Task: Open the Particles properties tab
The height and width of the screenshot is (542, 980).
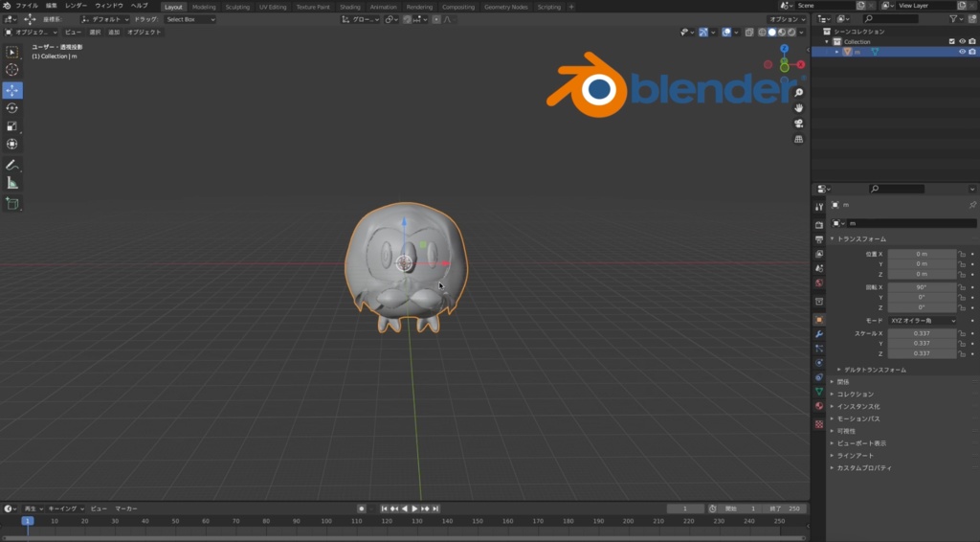Action: pos(819,349)
